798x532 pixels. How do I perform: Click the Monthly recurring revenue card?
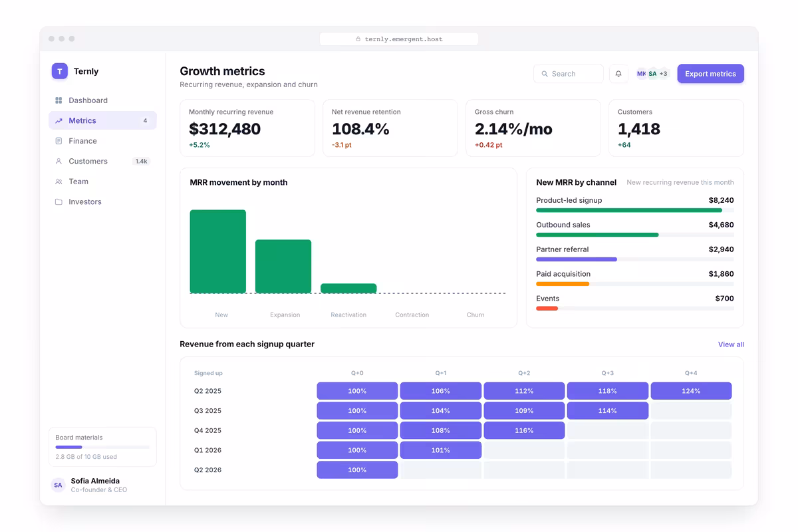tap(247, 128)
